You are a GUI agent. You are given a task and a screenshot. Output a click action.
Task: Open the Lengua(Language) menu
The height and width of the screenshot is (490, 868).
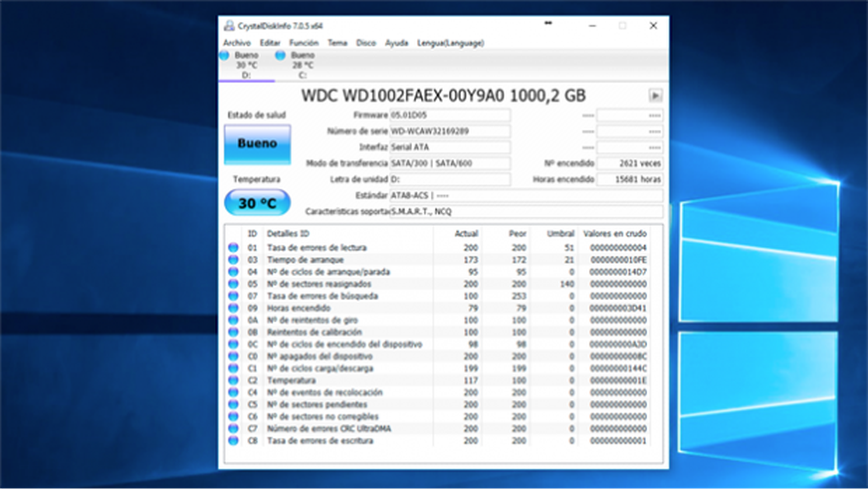point(450,43)
